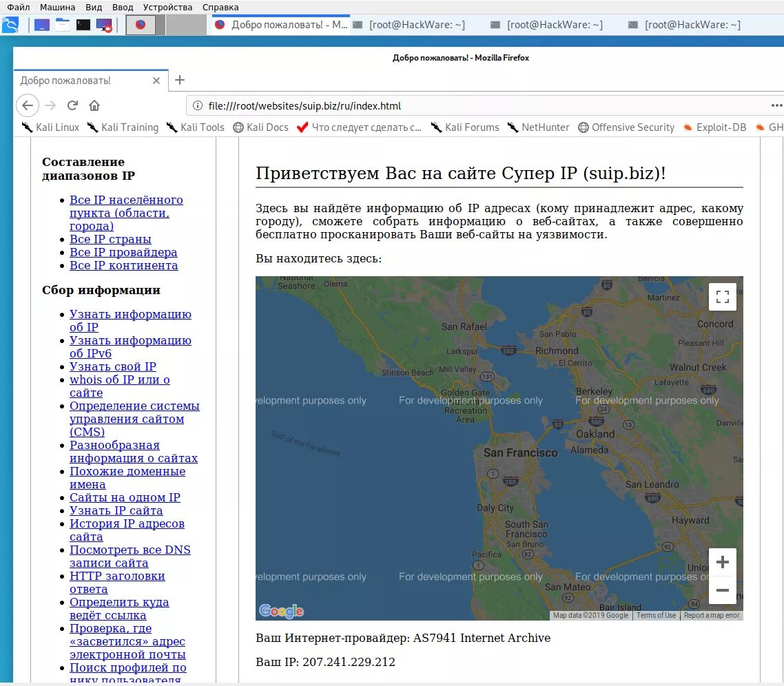Viewport: 784px width, 686px height.
Task: Open the Kali Docs bookmark
Action: (261, 127)
